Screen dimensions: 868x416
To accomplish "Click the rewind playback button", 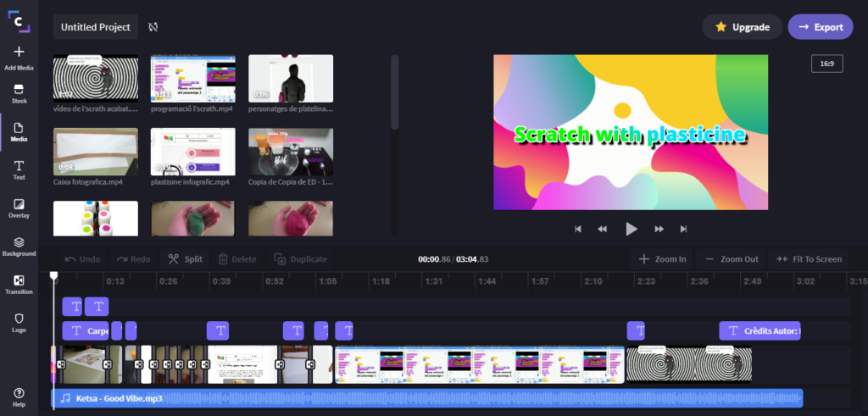I will 603,229.
